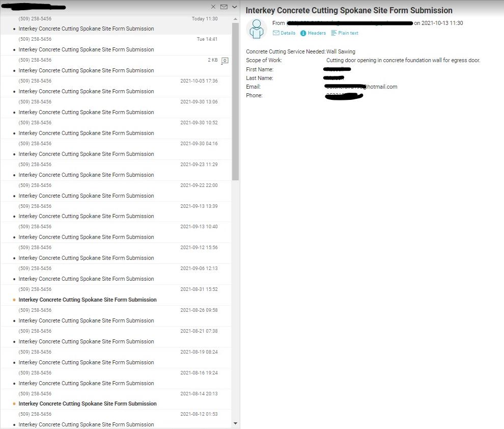Open the message dated 2021-09-13 10:40
This screenshot has width=504, height=429.
coord(116,232)
